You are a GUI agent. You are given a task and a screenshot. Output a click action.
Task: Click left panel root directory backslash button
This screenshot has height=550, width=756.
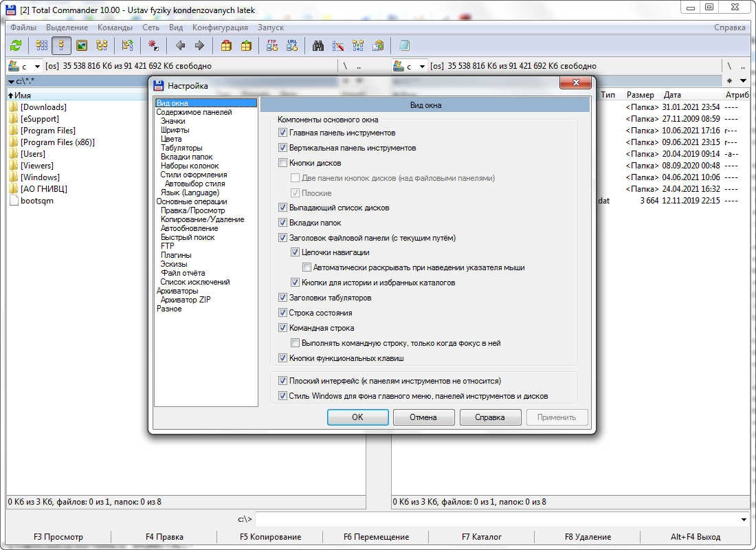[345, 67]
